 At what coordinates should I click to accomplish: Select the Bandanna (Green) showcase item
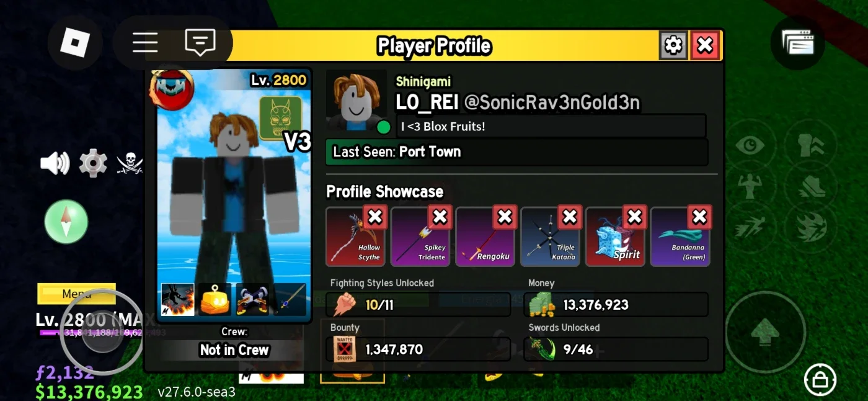(680, 237)
